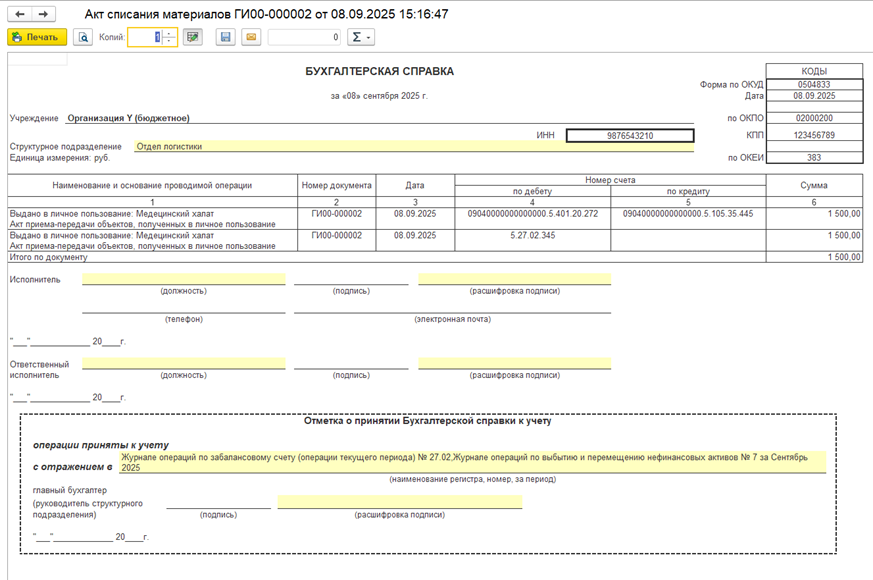873x580 pixels.
Task: Select the journal operations register text field
Action: tap(473, 462)
